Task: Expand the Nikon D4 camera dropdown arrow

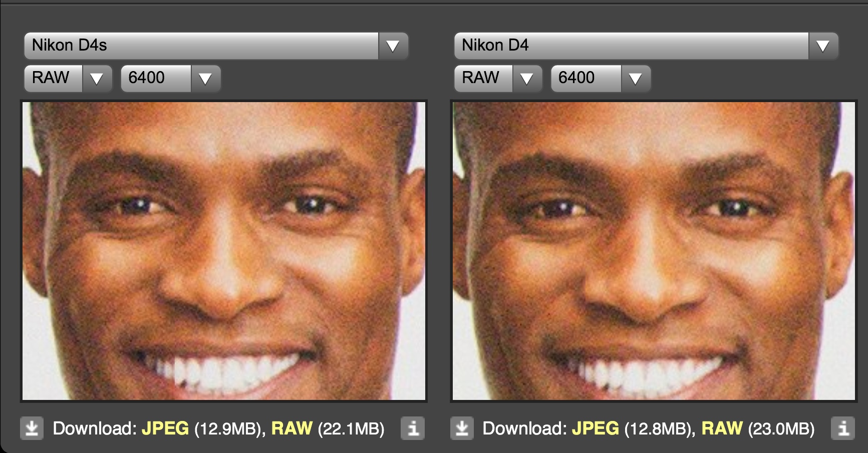Action: click(823, 46)
